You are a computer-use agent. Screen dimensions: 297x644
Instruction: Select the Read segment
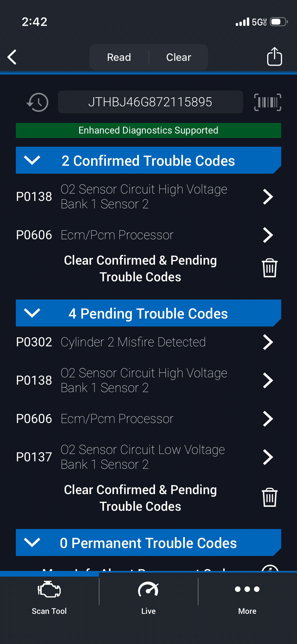119,57
